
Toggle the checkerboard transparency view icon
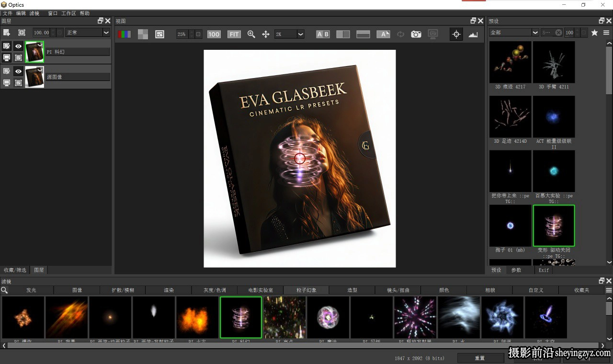[x=143, y=34]
